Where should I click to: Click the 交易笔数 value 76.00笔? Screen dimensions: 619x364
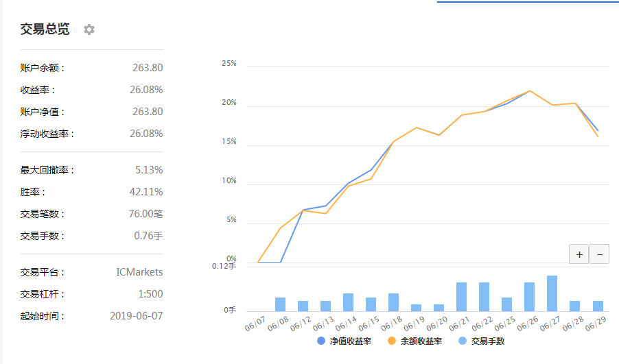tap(144, 214)
